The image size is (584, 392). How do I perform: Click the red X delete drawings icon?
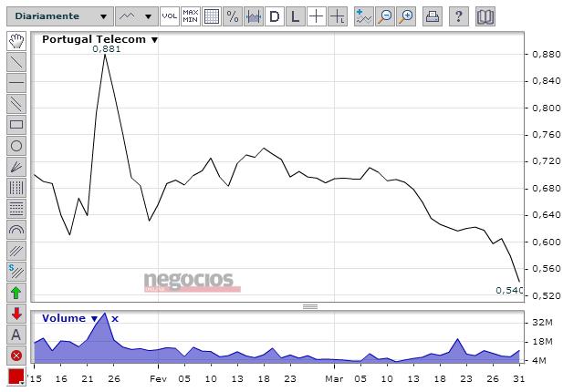pos(16,356)
